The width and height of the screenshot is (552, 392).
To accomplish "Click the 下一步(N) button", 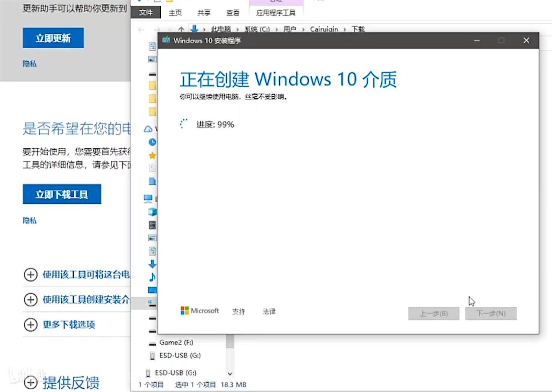I will pos(491,314).
